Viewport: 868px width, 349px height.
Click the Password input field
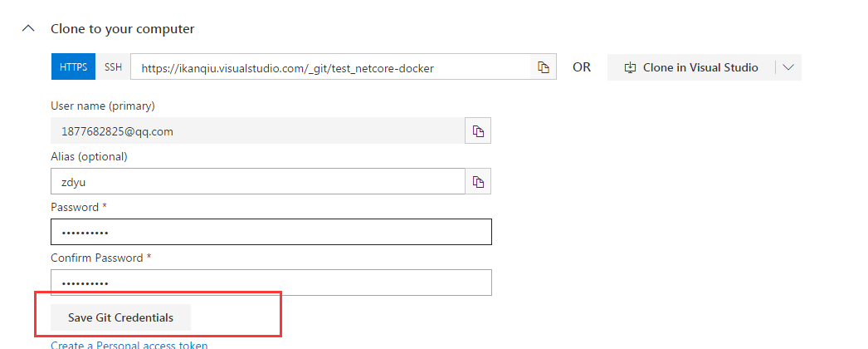pos(271,232)
